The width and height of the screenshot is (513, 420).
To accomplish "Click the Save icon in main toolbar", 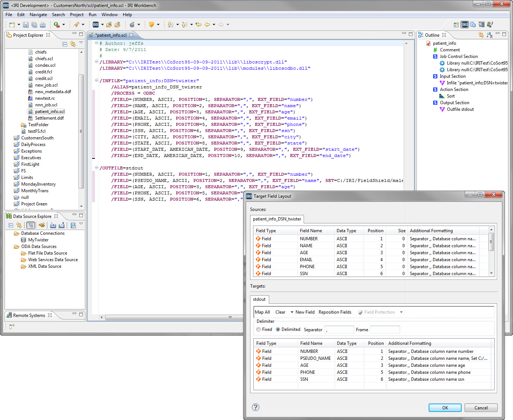I will [26, 25].
